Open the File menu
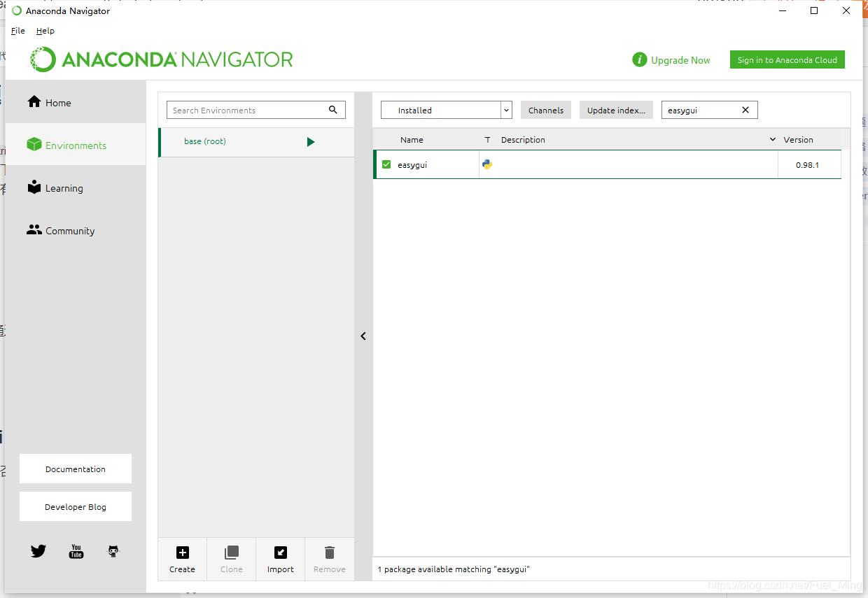The height and width of the screenshot is (598, 868). pyautogui.click(x=18, y=31)
